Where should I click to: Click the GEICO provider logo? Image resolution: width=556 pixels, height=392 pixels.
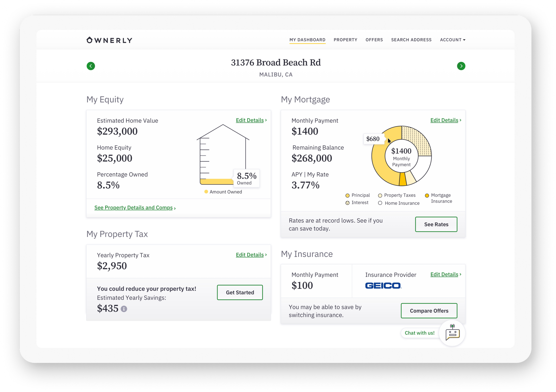tap(383, 286)
